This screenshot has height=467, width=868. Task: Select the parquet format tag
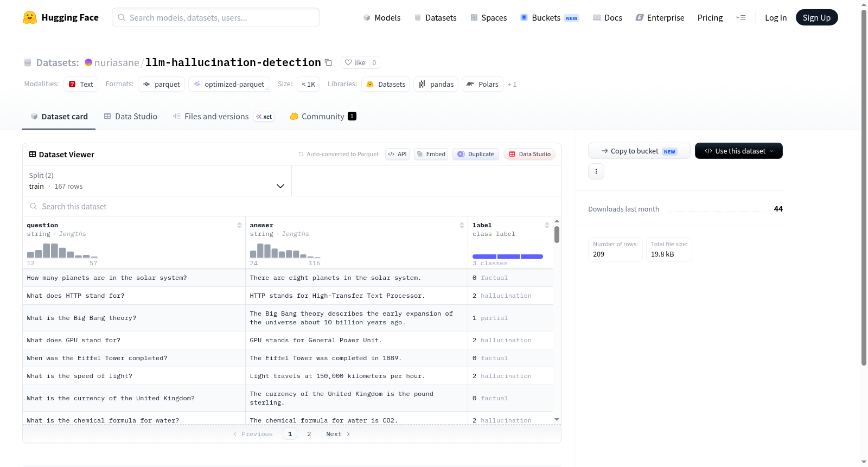[162, 84]
